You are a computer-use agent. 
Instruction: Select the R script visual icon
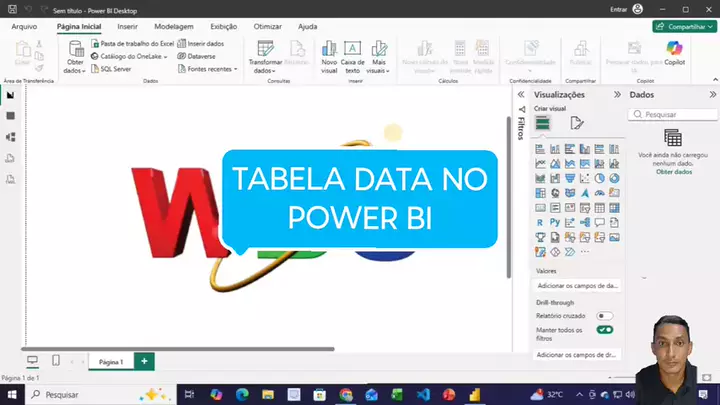[540, 222]
